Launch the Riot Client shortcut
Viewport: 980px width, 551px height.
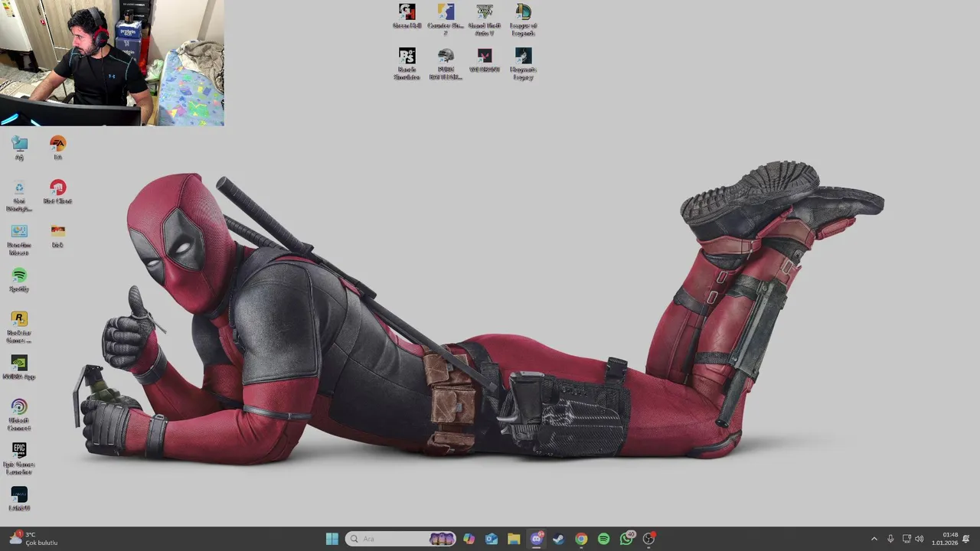(57, 192)
